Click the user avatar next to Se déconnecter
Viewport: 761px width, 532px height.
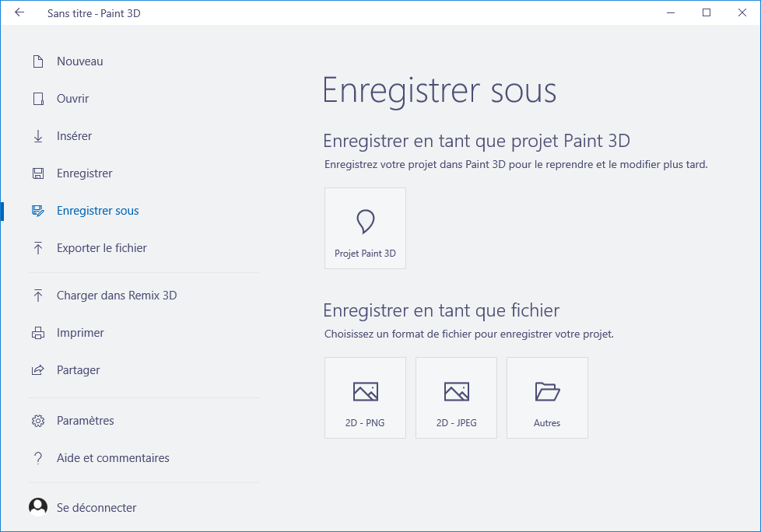[x=38, y=507]
